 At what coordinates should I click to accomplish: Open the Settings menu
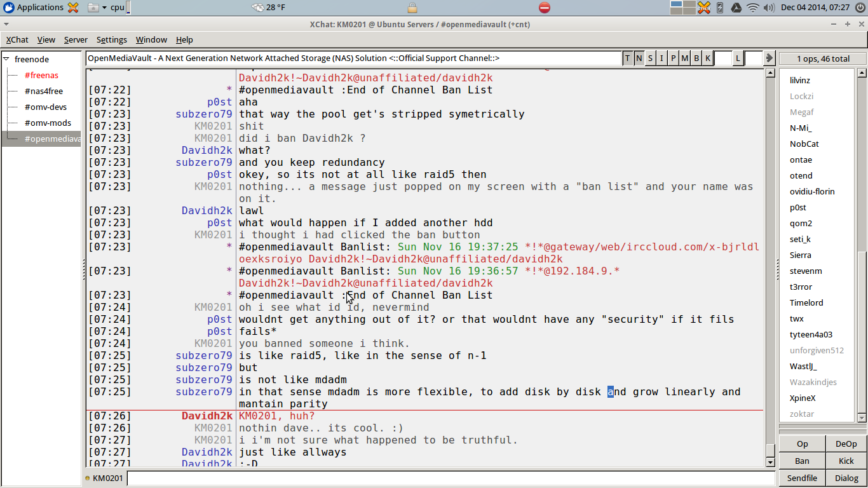click(112, 39)
